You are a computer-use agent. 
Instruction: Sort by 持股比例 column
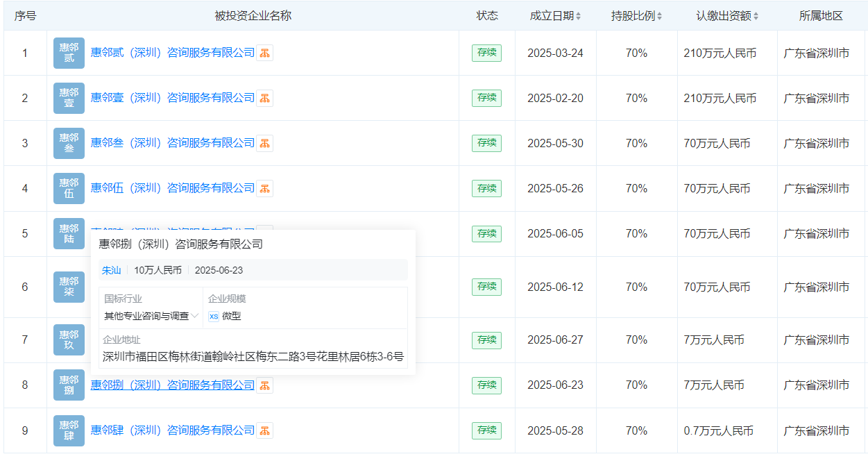tap(659, 16)
